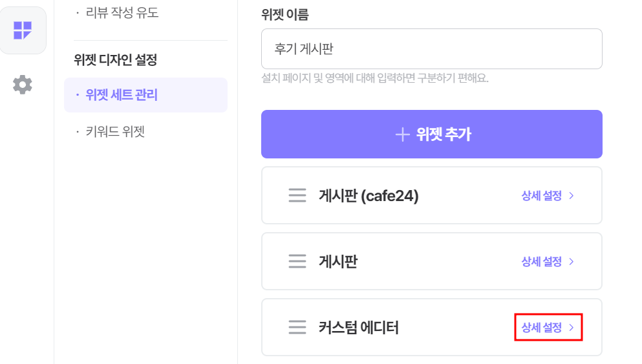Click the drag handle for 커스텀 에디터
Image resolution: width=642 pixels, height=364 pixels.
pos(297,327)
